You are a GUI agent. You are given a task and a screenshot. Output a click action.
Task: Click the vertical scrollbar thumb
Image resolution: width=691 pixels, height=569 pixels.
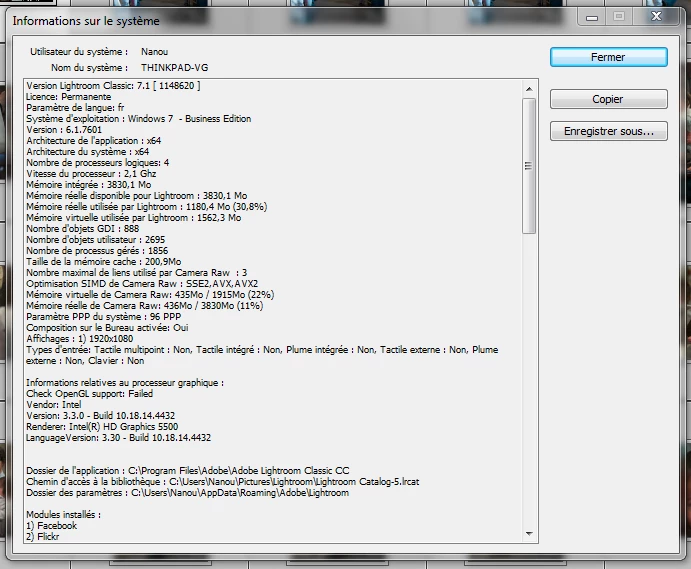click(x=529, y=166)
